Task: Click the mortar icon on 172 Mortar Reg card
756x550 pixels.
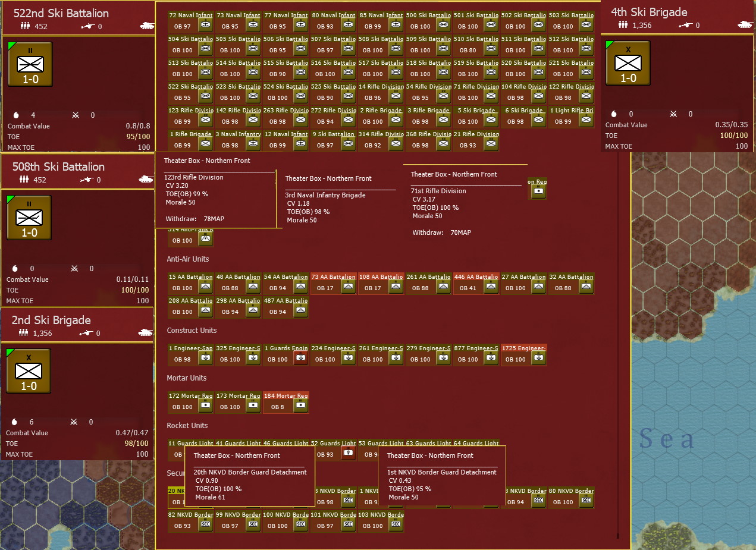Action: click(205, 406)
